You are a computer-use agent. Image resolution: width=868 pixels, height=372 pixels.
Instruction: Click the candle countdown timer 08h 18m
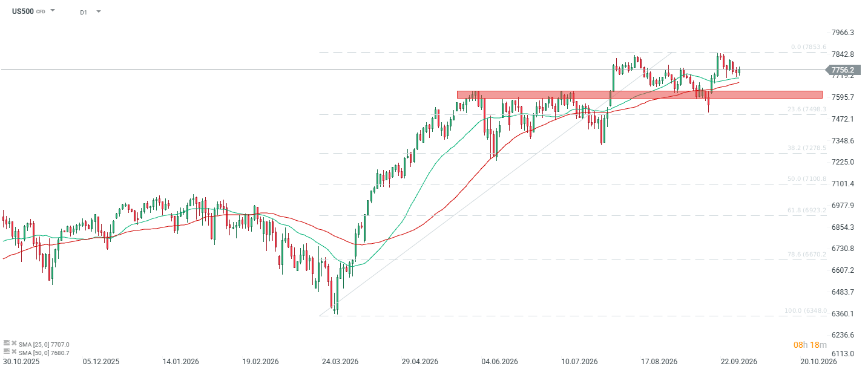pos(809,345)
